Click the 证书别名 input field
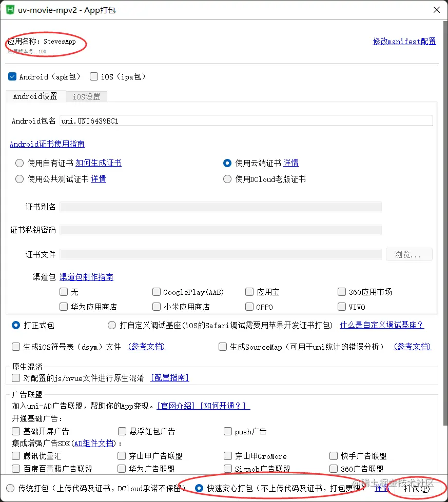448x502 pixels. tap(221, 207)
